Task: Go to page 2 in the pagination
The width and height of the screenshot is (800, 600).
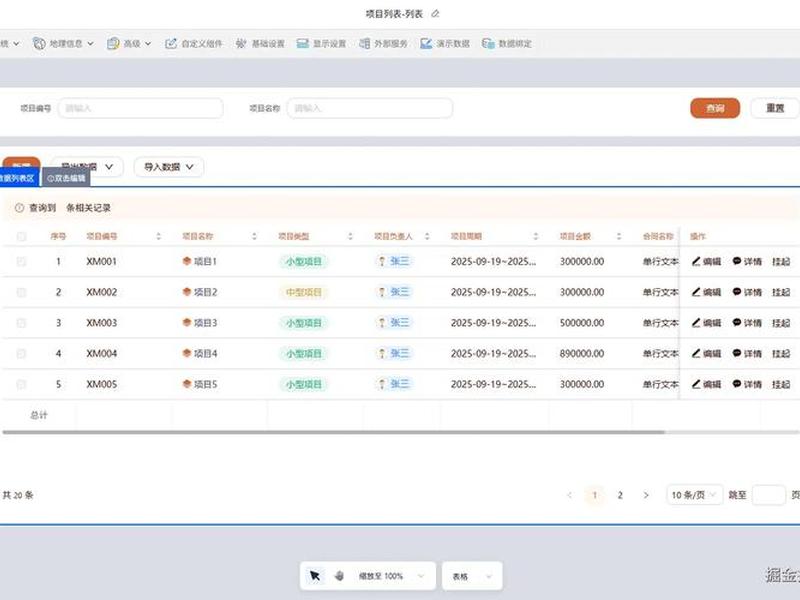Action: point(620,495)
